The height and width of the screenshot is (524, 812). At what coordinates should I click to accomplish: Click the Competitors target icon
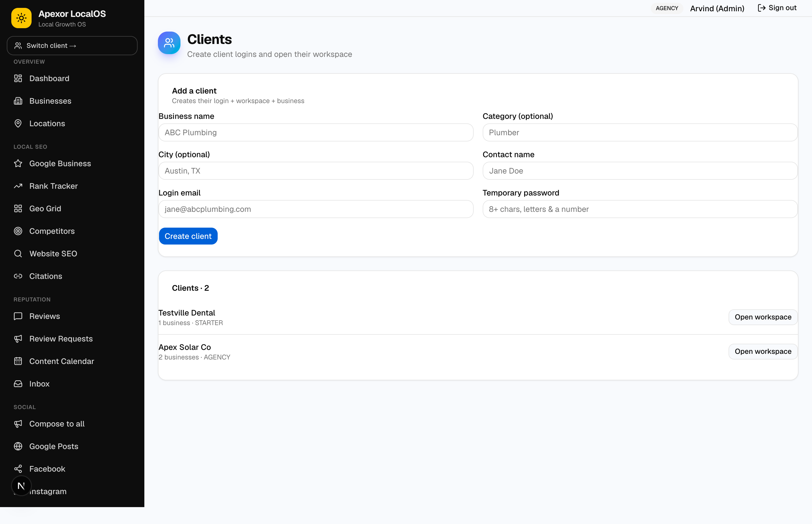[x=18, y=231]
